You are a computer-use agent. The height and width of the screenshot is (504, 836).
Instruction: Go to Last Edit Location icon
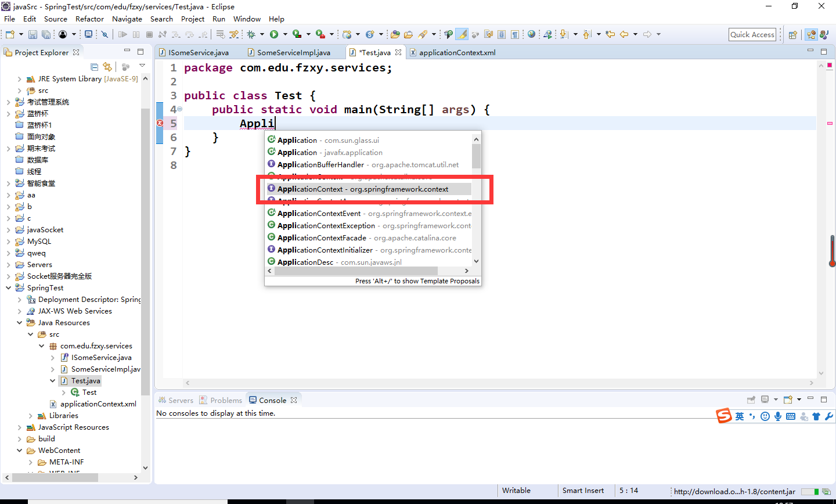click(x=610, y=35)
